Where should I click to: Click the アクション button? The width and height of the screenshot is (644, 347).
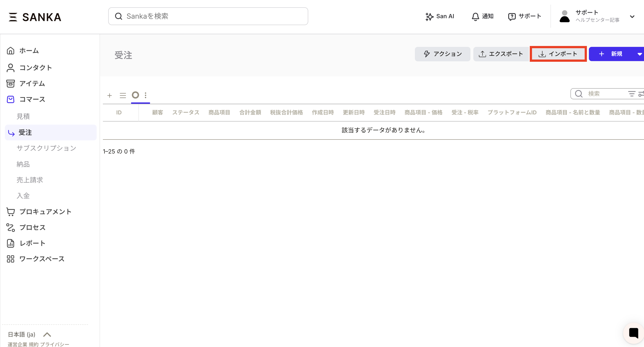click(x=442, y=54)
